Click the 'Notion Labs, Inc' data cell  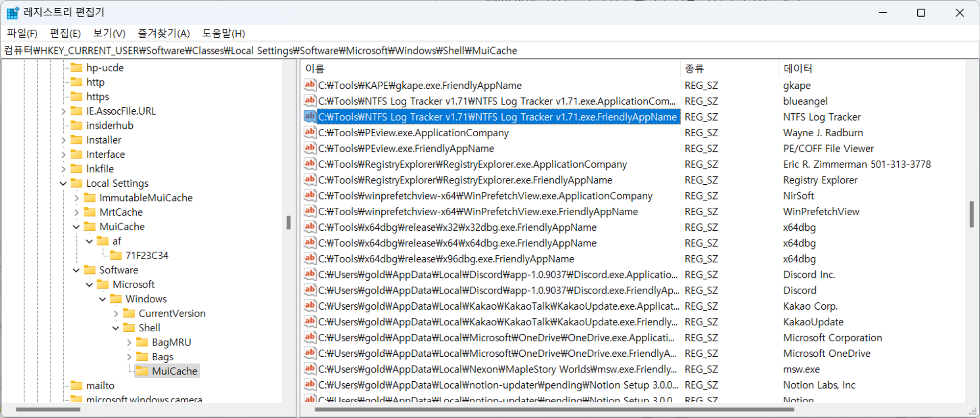coord(819,385)
